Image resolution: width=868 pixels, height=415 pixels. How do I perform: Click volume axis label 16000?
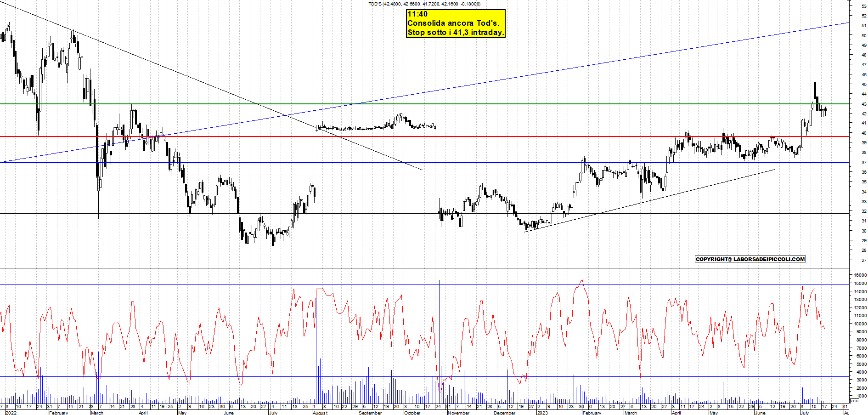pyautogui.click(x=861, y=275)
